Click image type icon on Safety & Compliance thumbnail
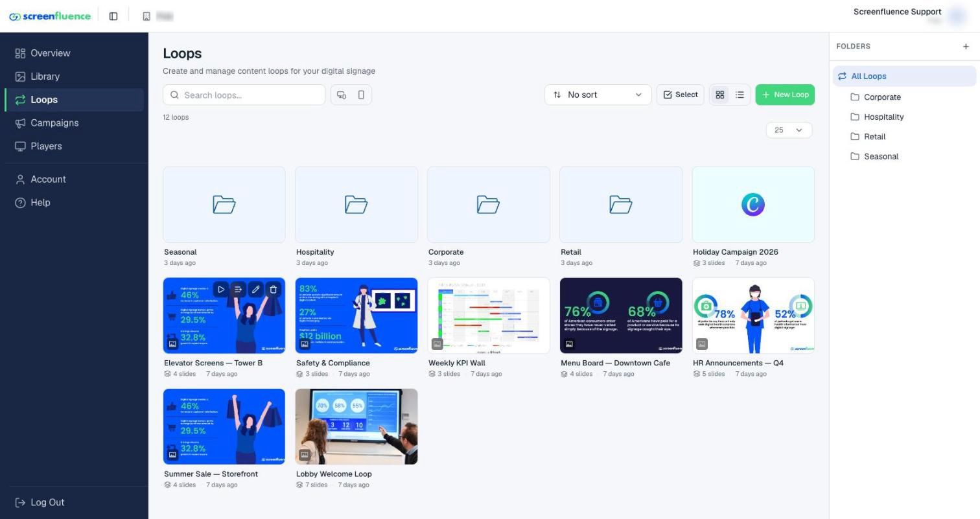 pyautogui.click(x=305, y=344)
